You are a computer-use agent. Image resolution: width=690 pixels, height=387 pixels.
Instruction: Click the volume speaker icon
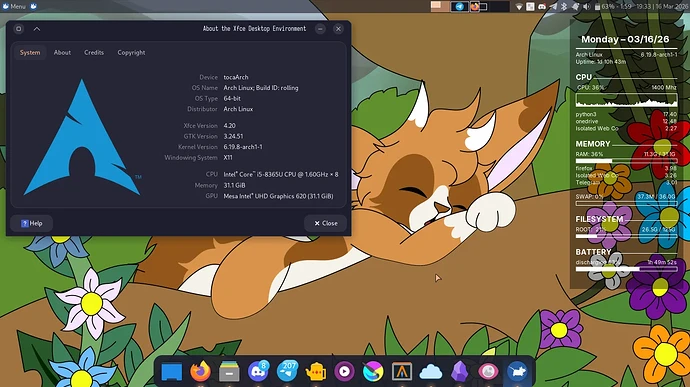click(586, 7)
